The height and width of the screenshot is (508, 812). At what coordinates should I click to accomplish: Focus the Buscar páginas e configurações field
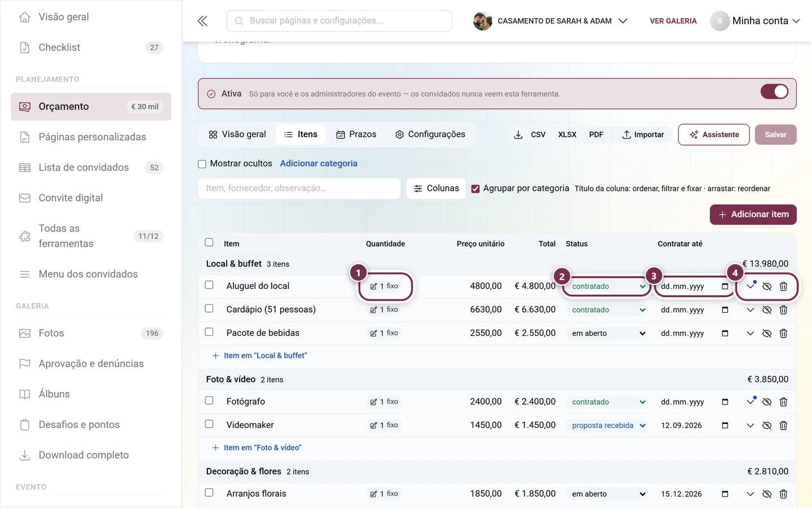(339, 21)
